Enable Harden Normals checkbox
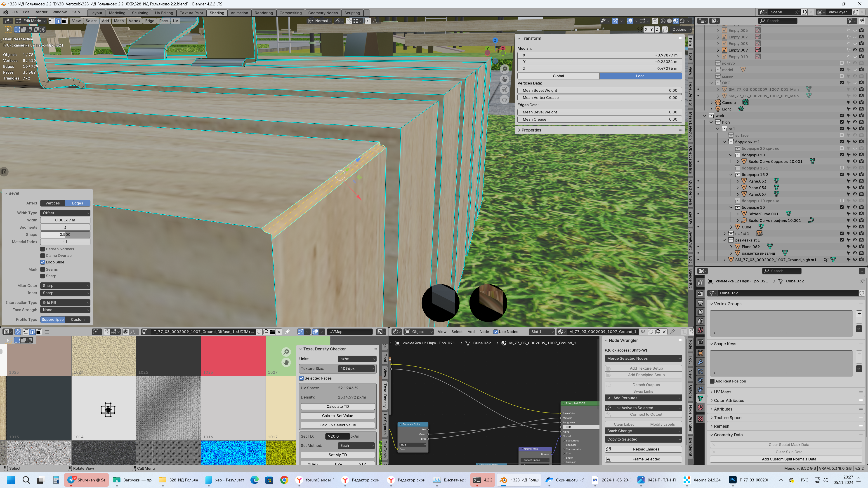Screen dimensions: 868x488 43,249
